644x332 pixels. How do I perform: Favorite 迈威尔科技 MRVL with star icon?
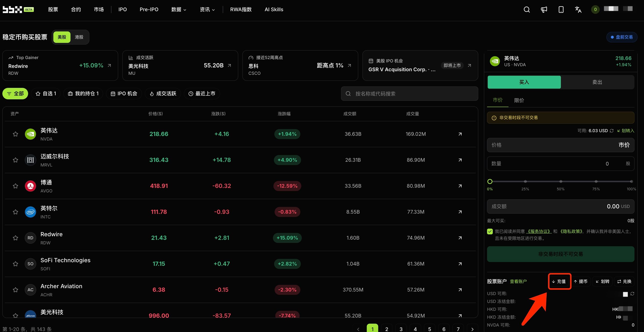(15, 160)
